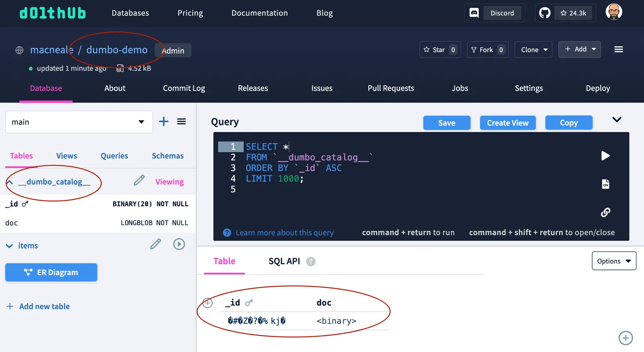Click the Copy query button
644x352 pixels.
pyautogui.click(x=569, y=123)
